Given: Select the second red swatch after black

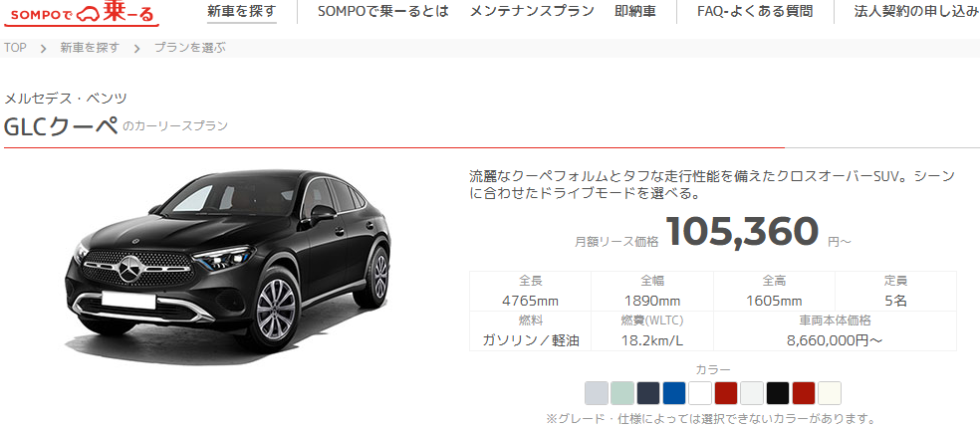Looking at the screenshot, I should pyautogui.click(x=804, y=393).
